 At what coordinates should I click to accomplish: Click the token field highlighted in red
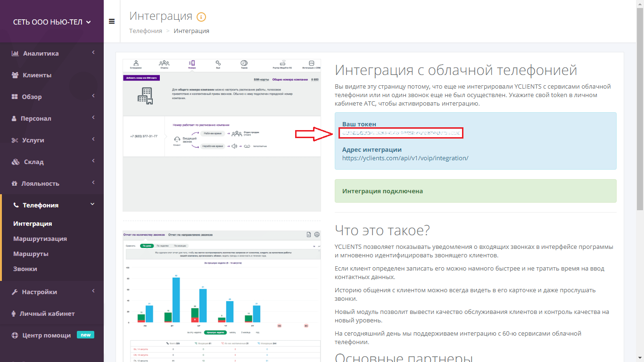[x=400, y=133]
